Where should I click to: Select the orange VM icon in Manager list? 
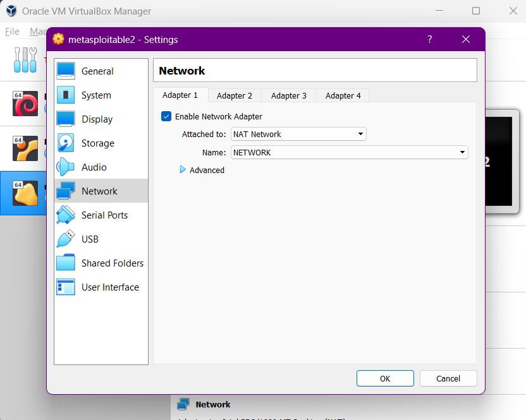pyautogui.click(x=25, y=148)
